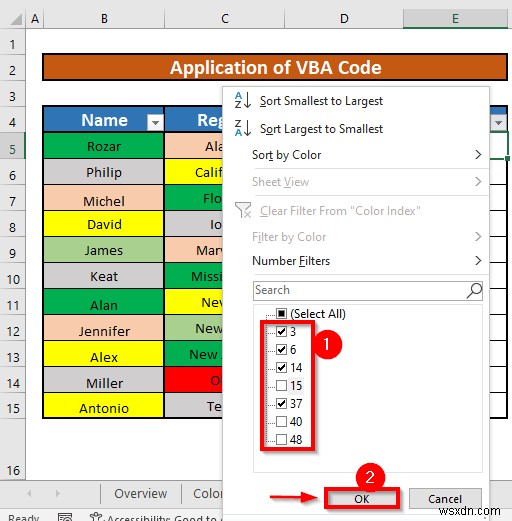This screenshot has height=521, width=512.
Task: Check the value 48 checkbox
Action: 281,439
